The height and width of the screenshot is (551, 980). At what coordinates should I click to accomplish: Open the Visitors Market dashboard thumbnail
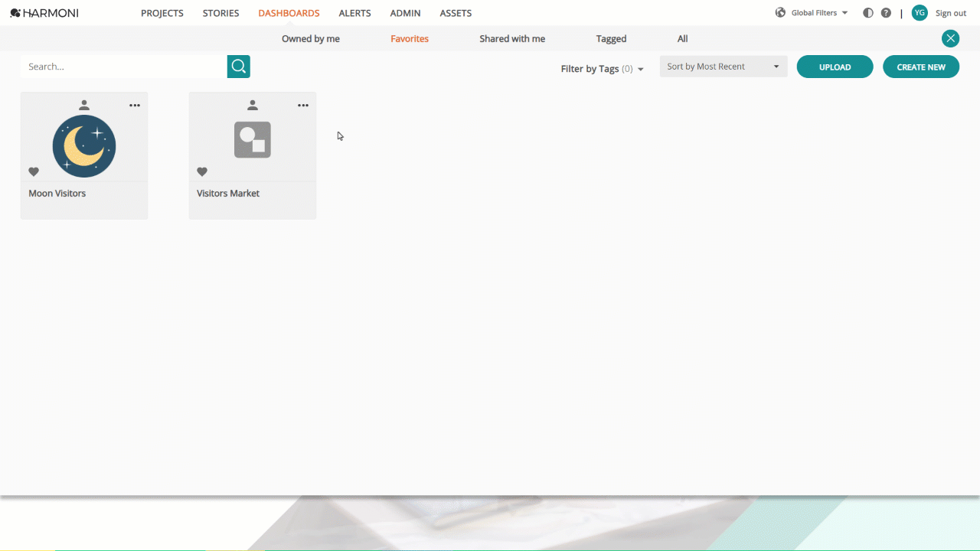(x=253, y=140)
